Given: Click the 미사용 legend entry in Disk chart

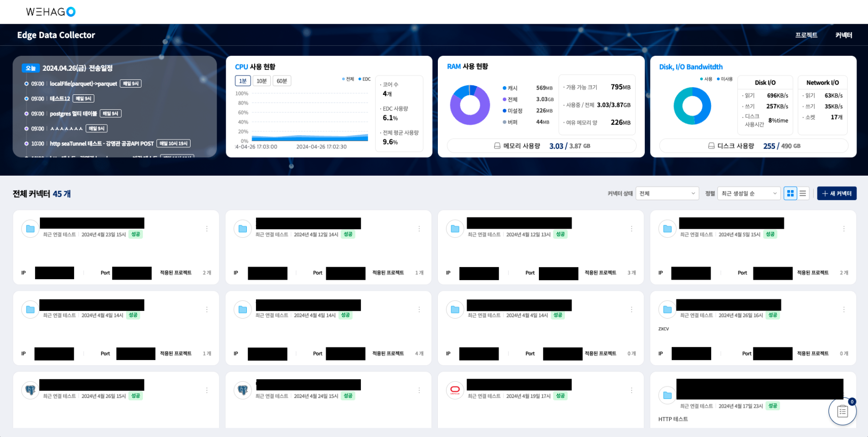Looking at the screenshot, I should 725,79.
